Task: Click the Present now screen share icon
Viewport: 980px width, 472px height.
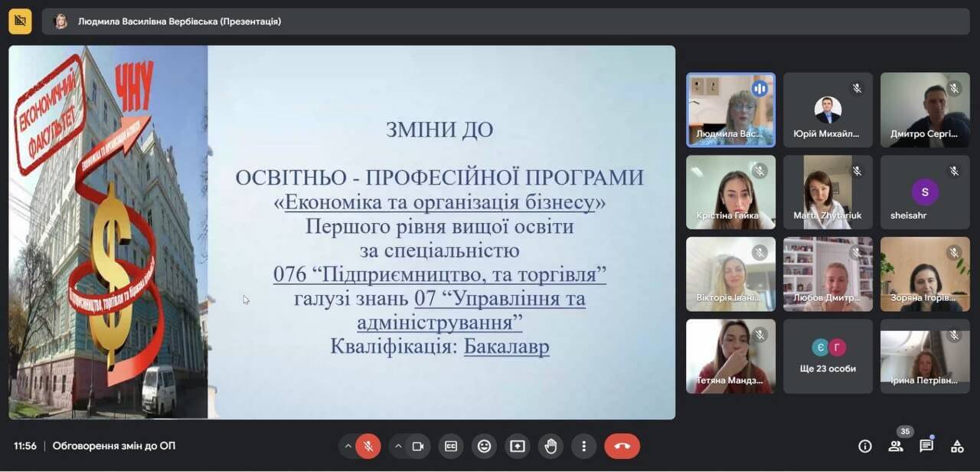Action: click(x=518, y=446)
